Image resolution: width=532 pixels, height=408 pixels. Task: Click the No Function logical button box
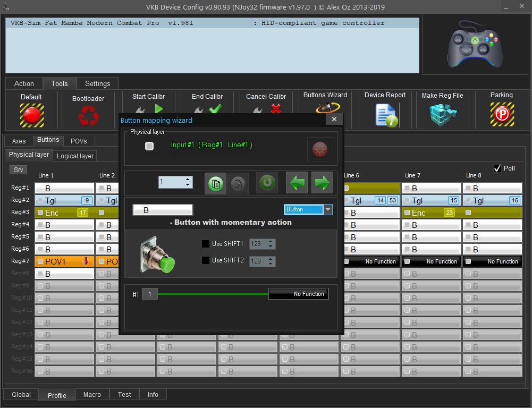(x=298, y=294)
